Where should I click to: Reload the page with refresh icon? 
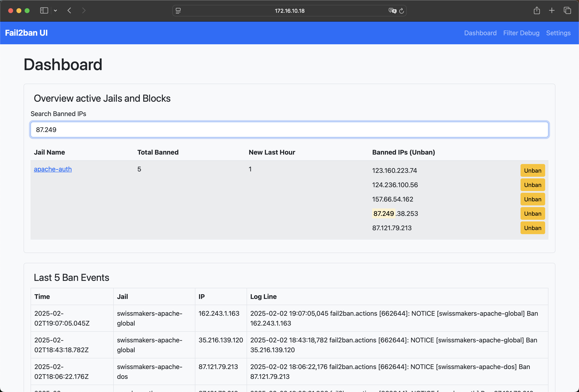point(401,11)
